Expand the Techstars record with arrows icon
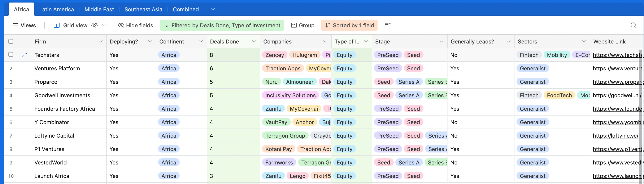 (24, 55)
